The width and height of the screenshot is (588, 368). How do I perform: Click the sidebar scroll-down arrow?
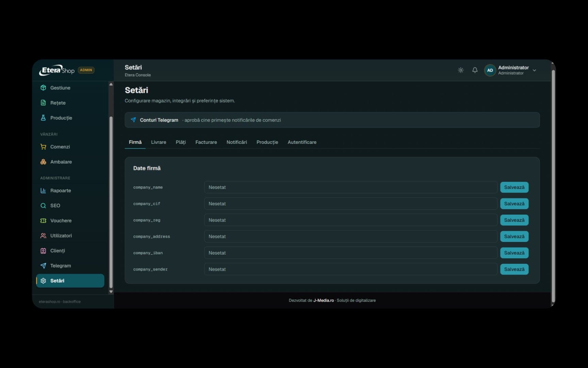(x=111, y=292)
